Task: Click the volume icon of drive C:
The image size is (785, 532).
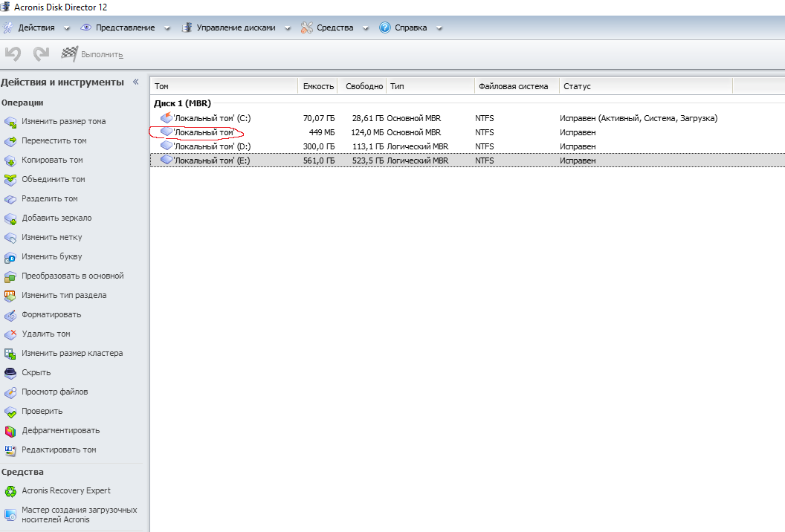Action: (167, 118)
